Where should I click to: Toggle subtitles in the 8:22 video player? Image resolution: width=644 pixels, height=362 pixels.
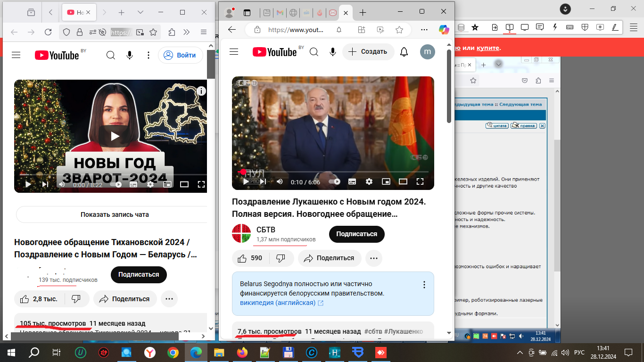coord(133,184)
